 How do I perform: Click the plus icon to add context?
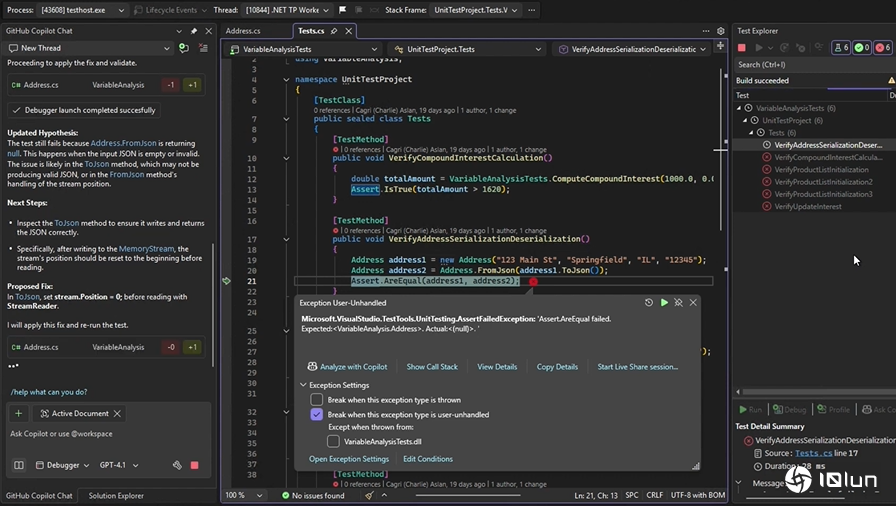(x=18, y=413)
